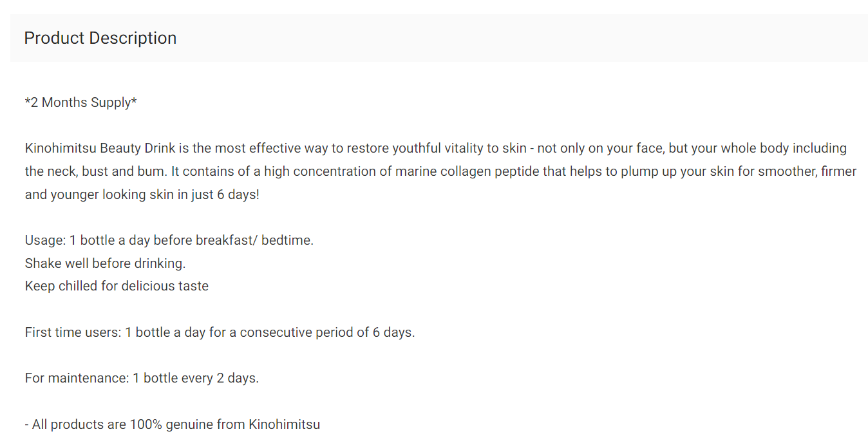Click the "Shake well before drinking." line

click(106, 263)
